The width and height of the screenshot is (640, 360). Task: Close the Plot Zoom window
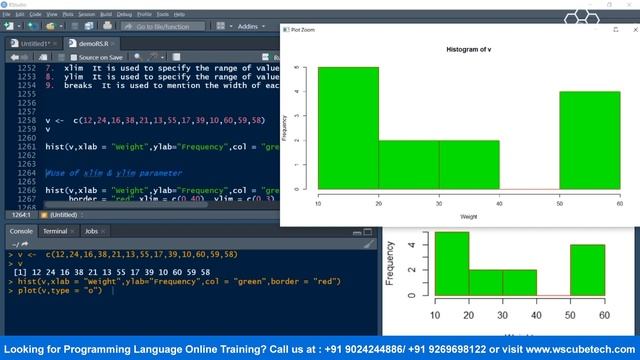point(636,29)
